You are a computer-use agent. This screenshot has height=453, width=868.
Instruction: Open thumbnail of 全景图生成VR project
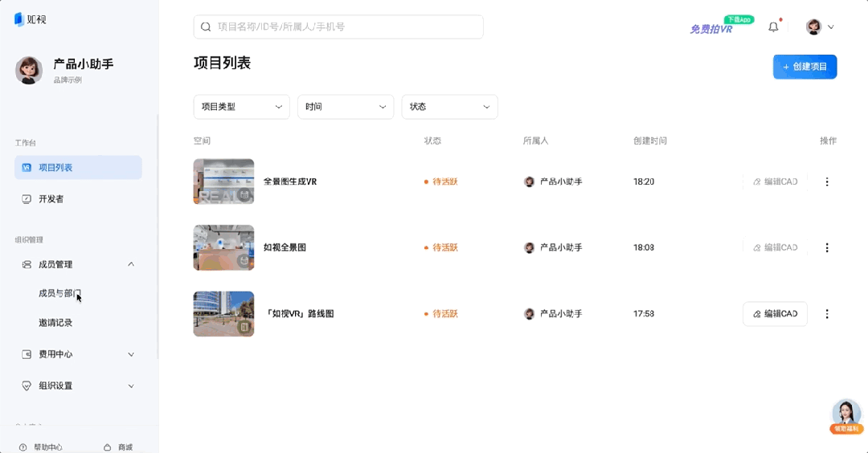point(223,182)
